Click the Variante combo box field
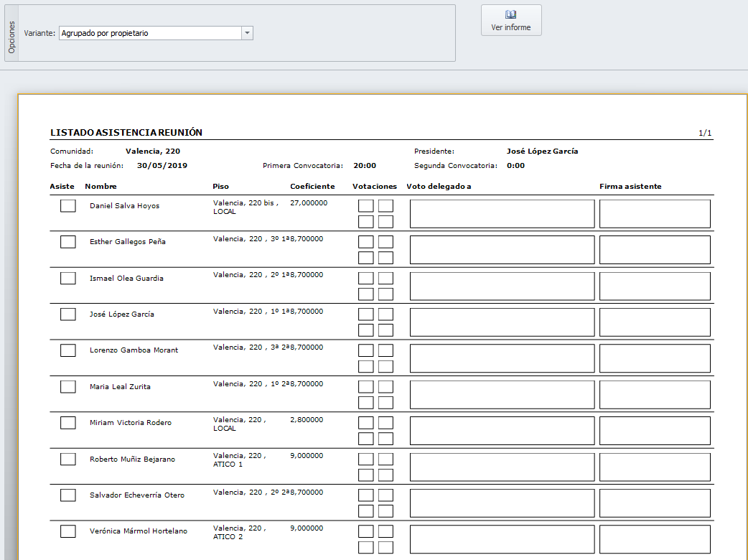Screen dimensions: 748x560 149,33
